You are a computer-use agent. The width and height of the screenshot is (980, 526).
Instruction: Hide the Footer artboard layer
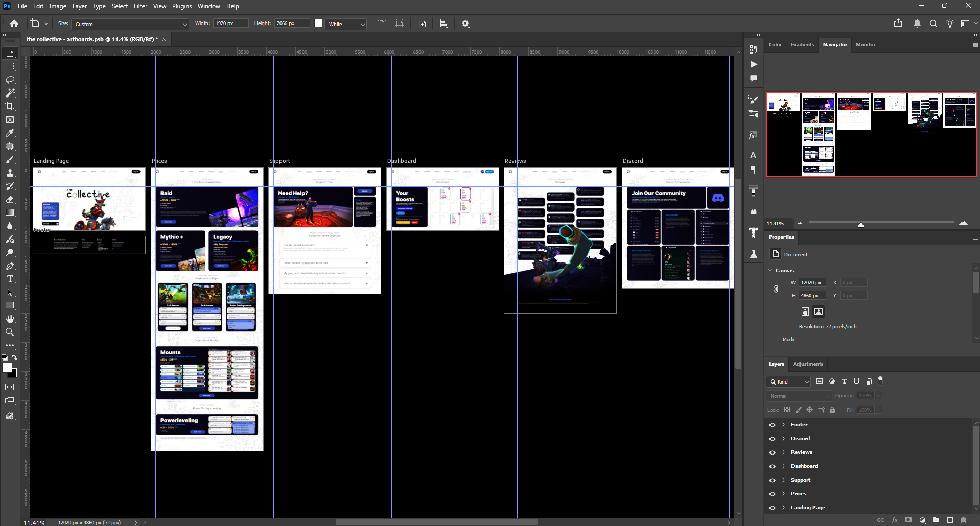point(772,425)
